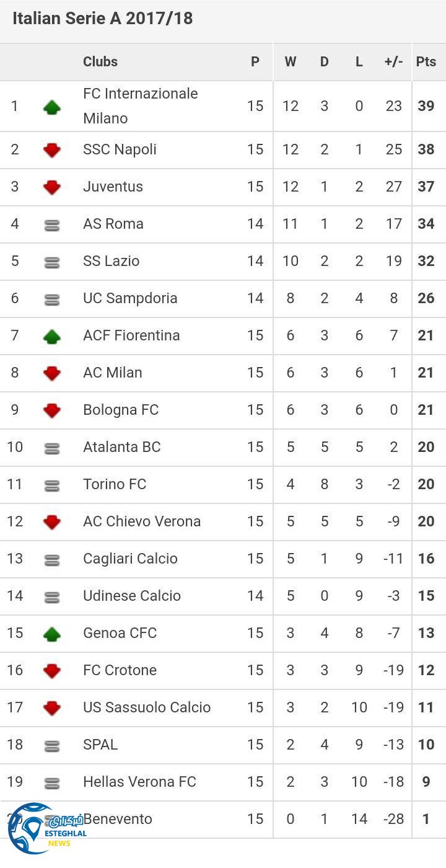The height and width of the screenshot is (868, 446).
Task: Click green up arrow beside Genoa CFC
Action: [x=52, y=634]
